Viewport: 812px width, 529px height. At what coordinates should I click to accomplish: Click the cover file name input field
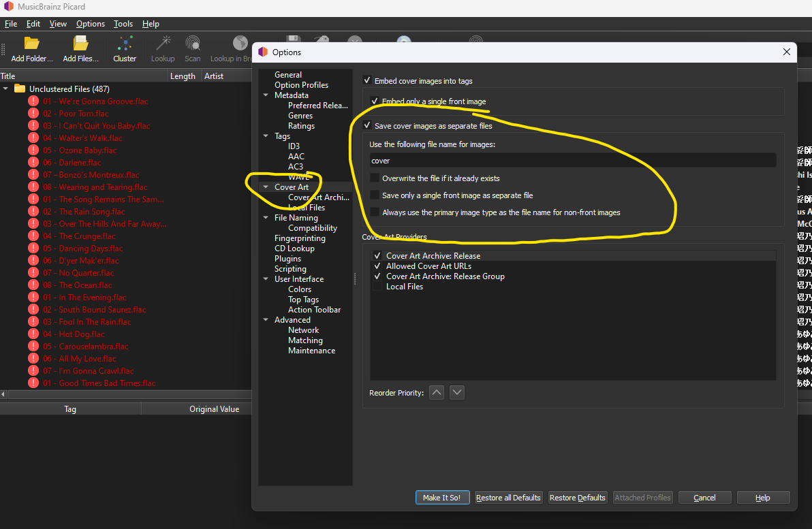tap(572, 161)
